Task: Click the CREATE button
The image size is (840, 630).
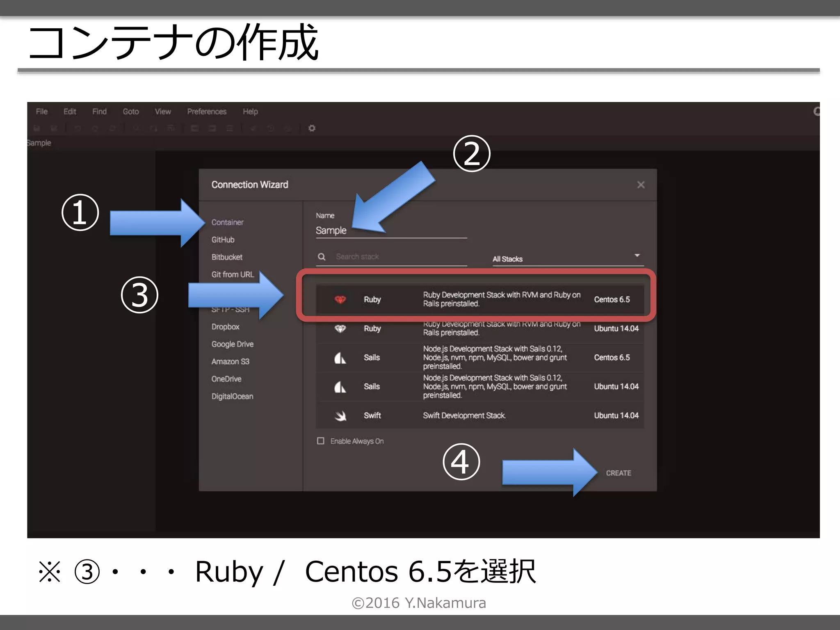Action: 619,473
